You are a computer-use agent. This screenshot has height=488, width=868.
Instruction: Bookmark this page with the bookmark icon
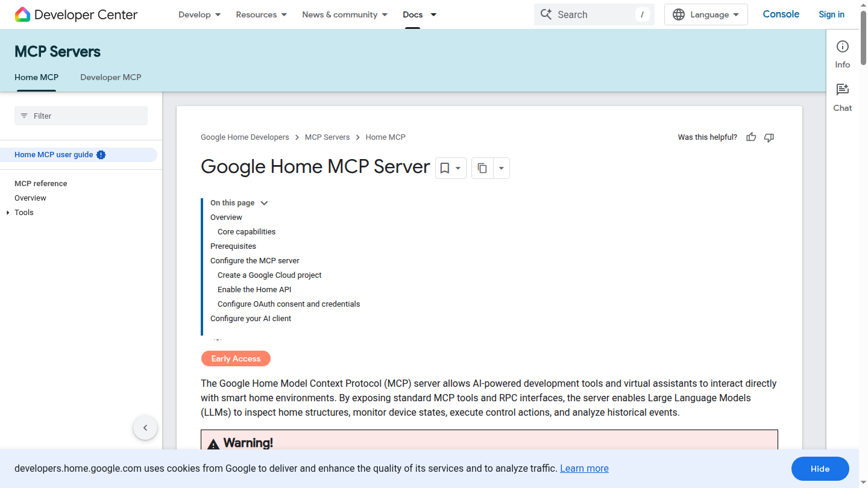(445, 168)
